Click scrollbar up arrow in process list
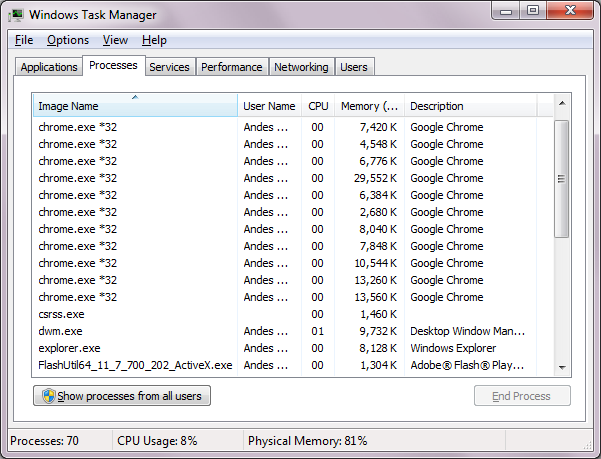601x459 pixels. (562, 103)
